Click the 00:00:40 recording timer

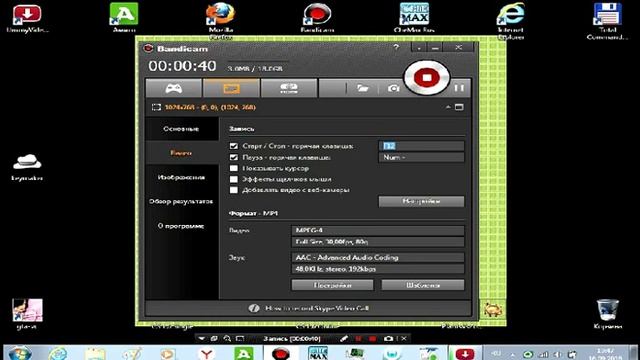[x=182, y=66]
